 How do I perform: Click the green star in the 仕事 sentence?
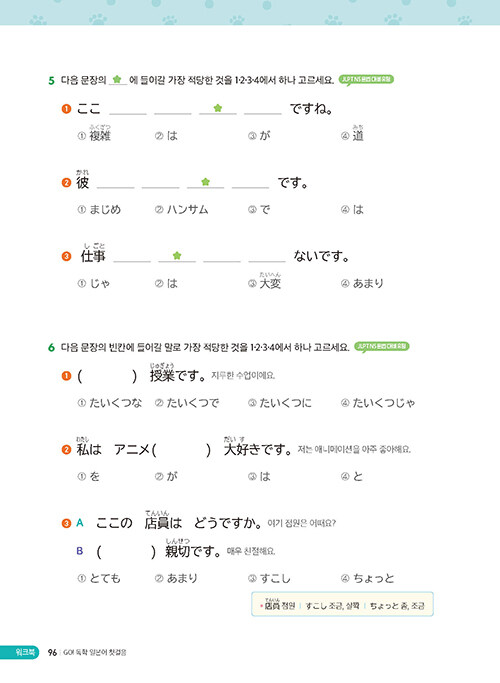[x=176, y=255]
